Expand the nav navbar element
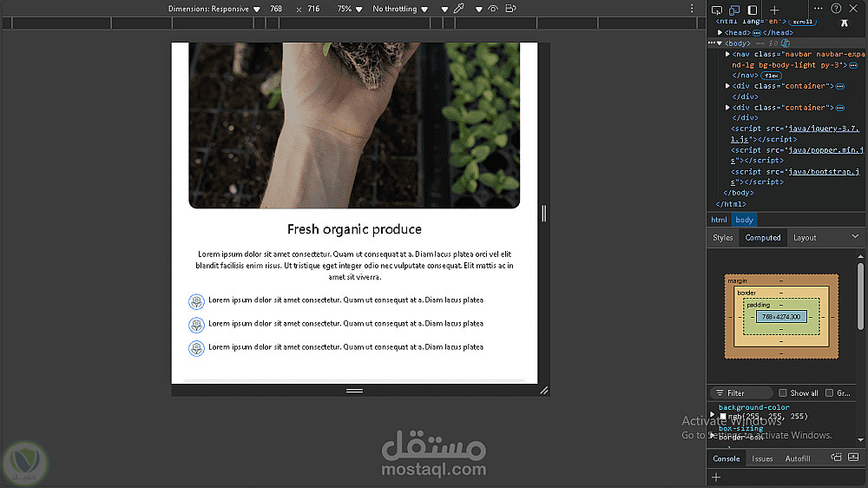868x488 pixels. click(727, 55)
